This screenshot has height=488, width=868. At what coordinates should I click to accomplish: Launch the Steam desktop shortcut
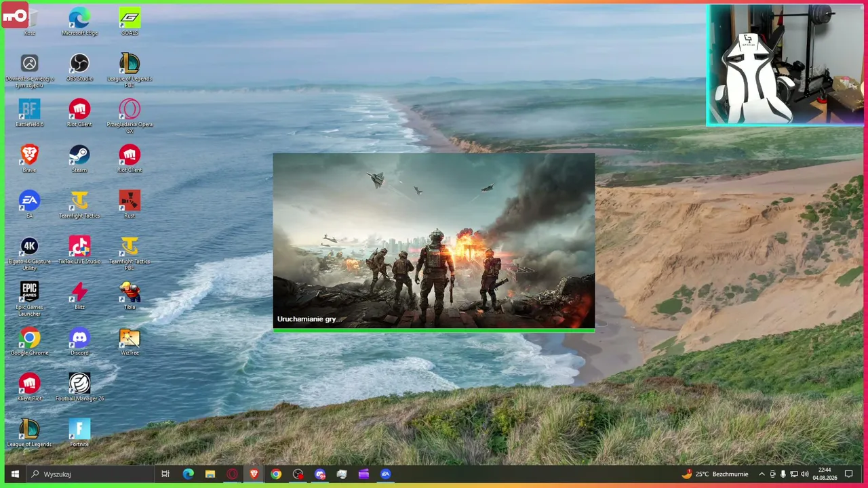79,159
